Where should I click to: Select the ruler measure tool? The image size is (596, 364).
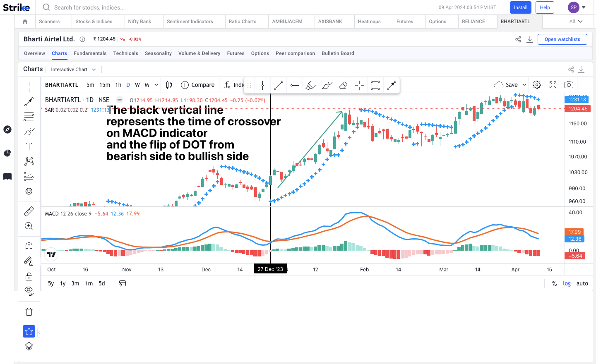point(29,211)
